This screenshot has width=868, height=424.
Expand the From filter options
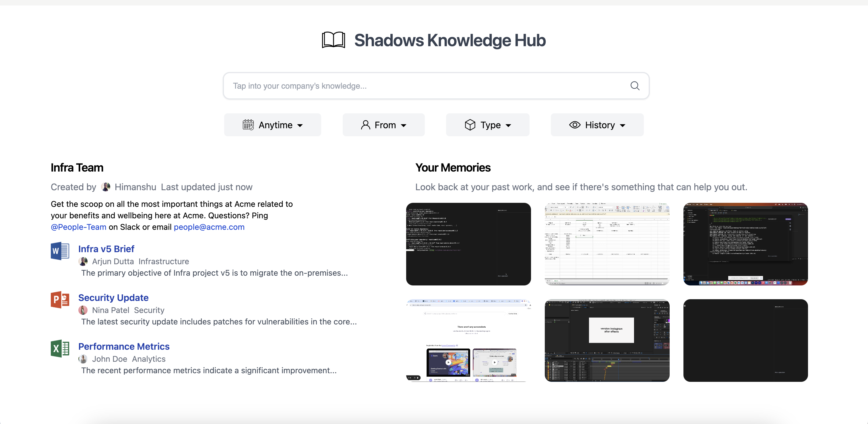click(x=383, y=125)
